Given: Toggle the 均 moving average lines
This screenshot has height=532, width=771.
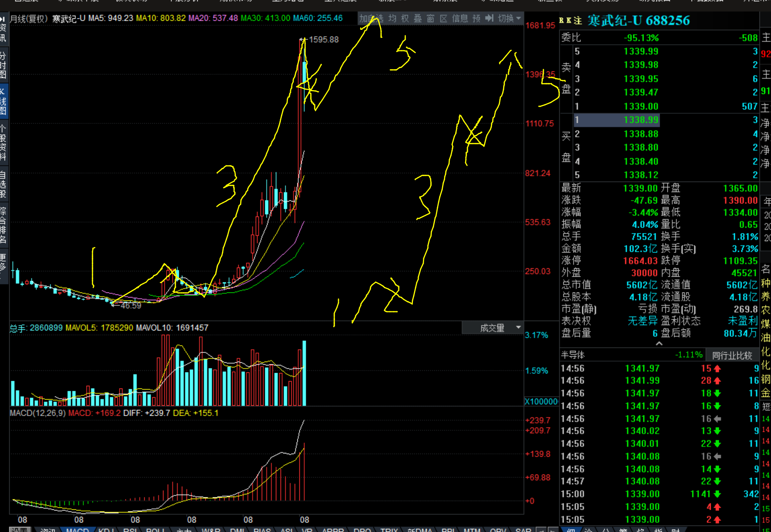Looking at the screenshot, I should (392, 18).
